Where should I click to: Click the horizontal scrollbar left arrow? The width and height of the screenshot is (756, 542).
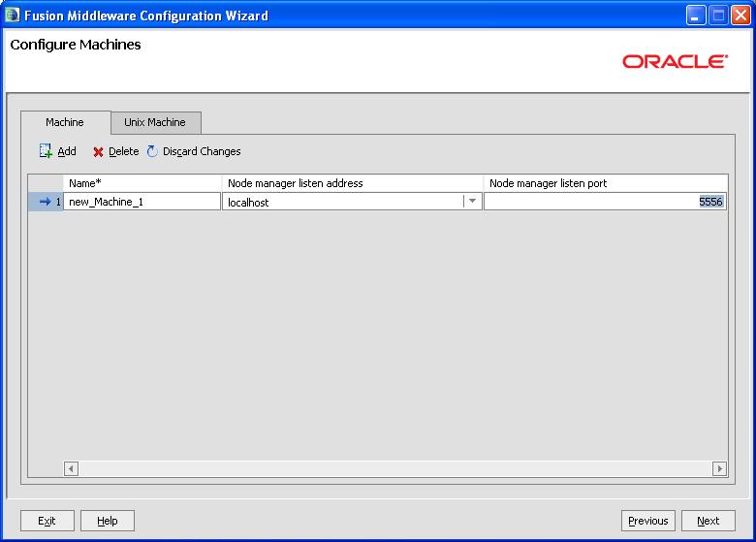[71, 468]
